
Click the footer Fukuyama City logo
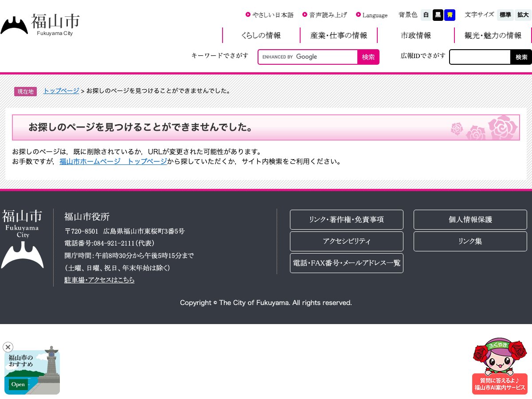point(22,239)
